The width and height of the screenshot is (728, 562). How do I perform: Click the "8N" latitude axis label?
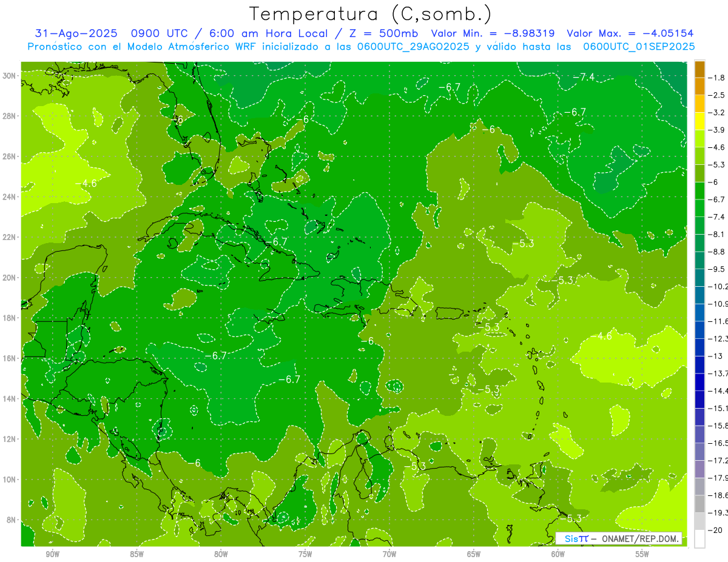pos(11,520)
